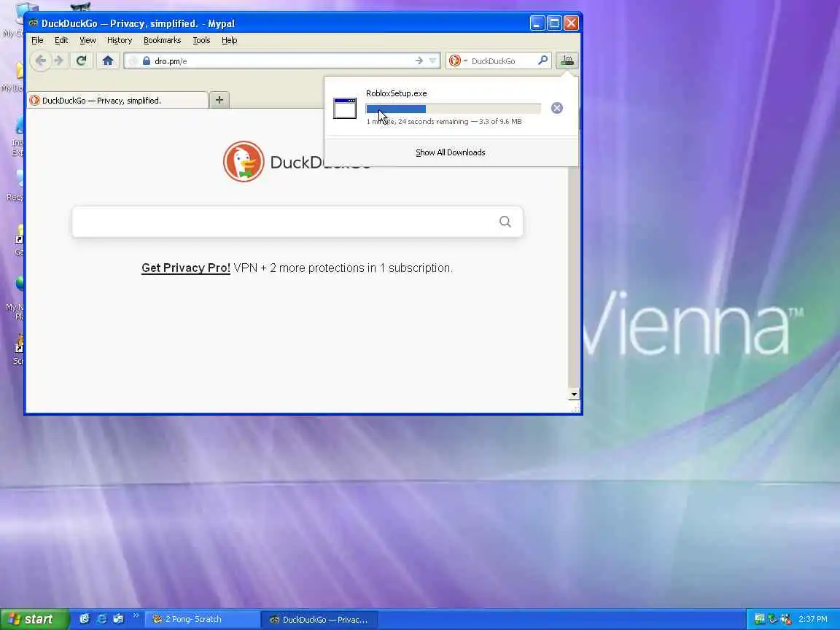This screenshot has height=630, width=840.
Task: Click the middle system tray icon
Action: 772,619
